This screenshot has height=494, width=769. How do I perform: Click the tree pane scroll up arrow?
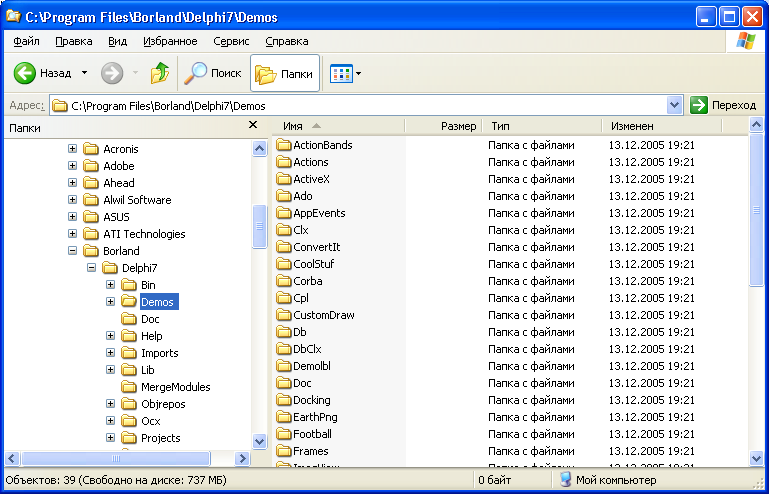click(x=259, y=148)
